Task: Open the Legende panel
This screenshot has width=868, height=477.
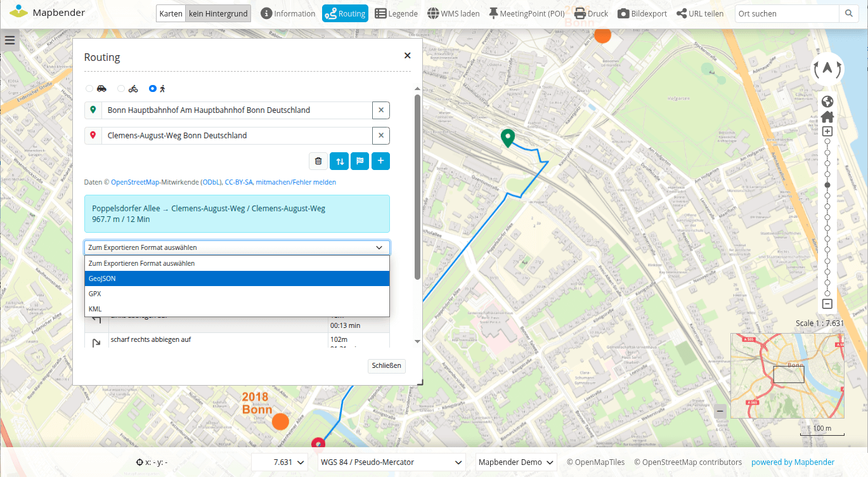Action: 396,13
